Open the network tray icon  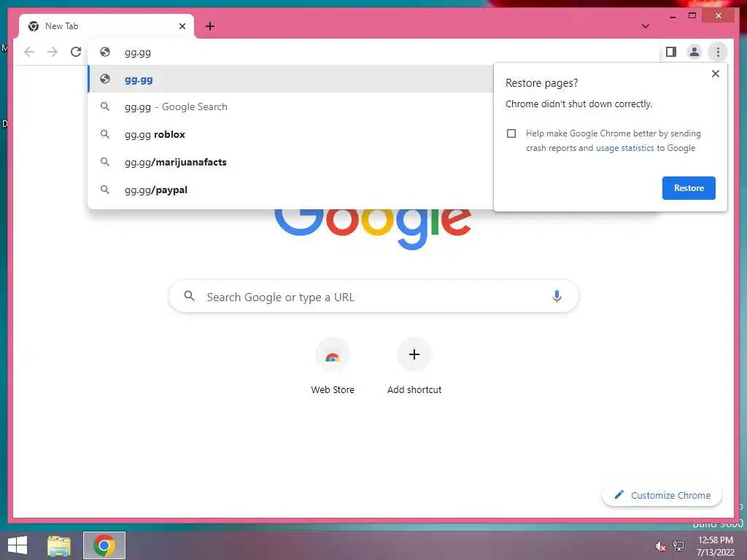click(678, 546)
